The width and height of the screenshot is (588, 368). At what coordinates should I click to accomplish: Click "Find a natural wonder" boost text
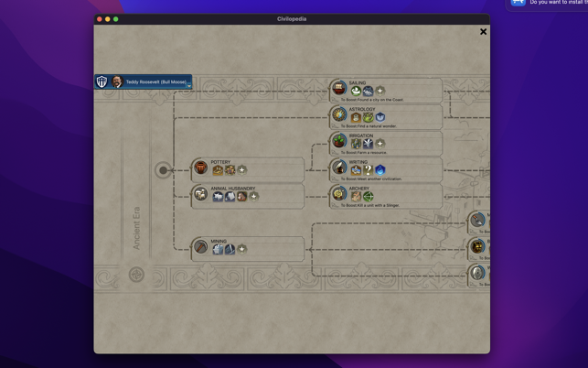click(x=376, y=126)
